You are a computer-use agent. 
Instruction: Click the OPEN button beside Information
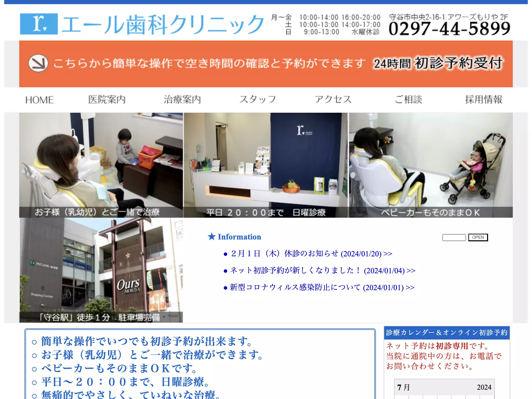(x=478, y=237)
